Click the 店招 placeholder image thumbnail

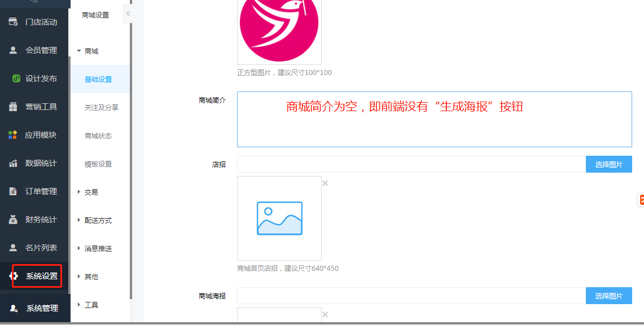(x=279, y=218)
